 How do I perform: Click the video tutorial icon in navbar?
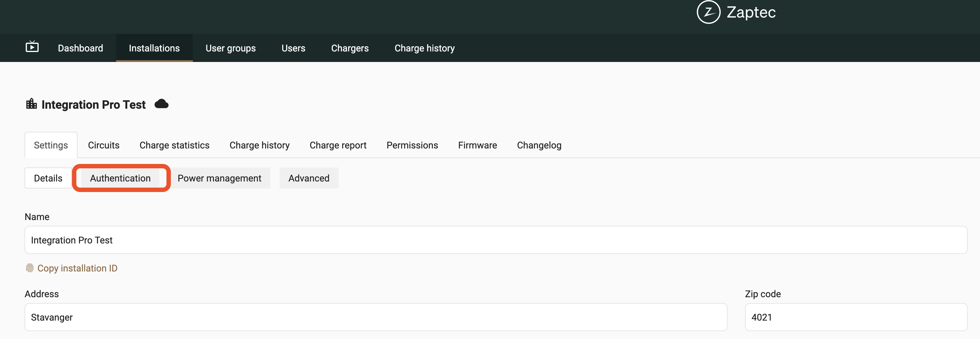(x=32, y=47)
